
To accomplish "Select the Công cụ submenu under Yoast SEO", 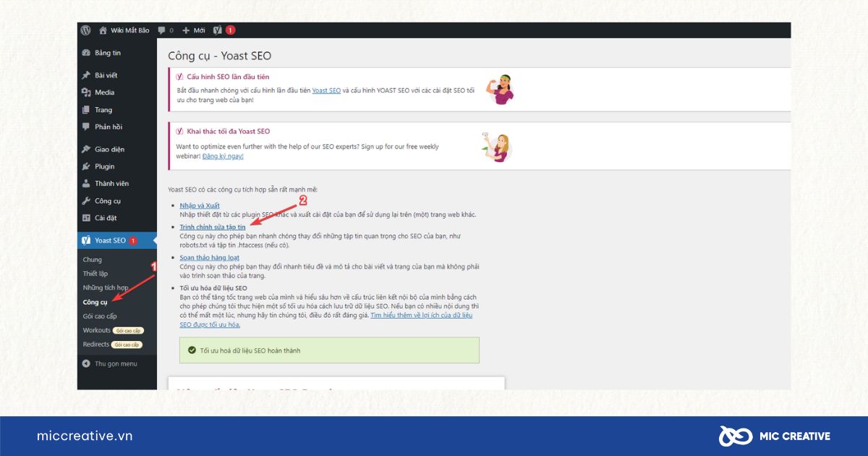I will tap(95, 302).
